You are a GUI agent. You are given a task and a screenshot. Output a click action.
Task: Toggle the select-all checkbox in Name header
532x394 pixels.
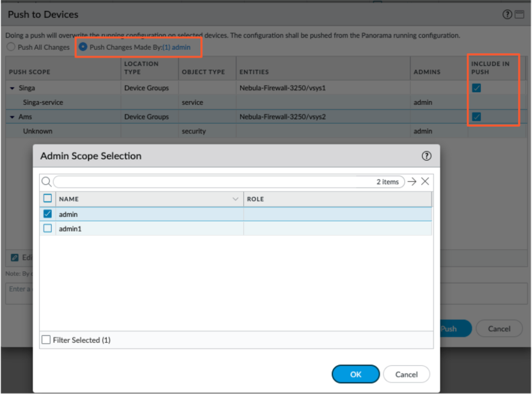click(47, 199)
